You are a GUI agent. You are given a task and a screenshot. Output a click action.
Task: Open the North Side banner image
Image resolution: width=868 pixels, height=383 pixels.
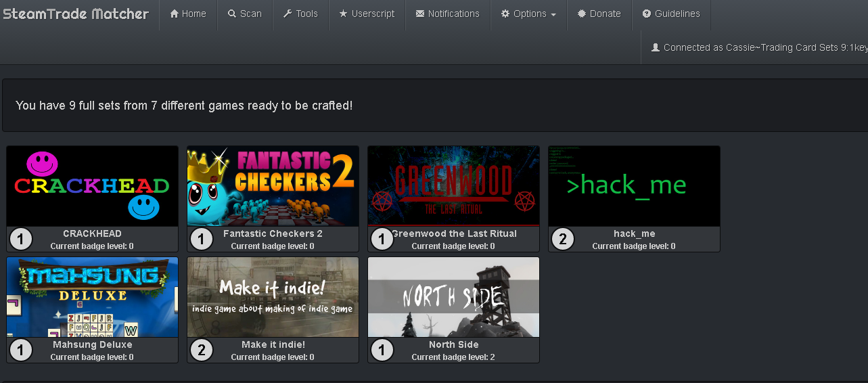point(454,297)
